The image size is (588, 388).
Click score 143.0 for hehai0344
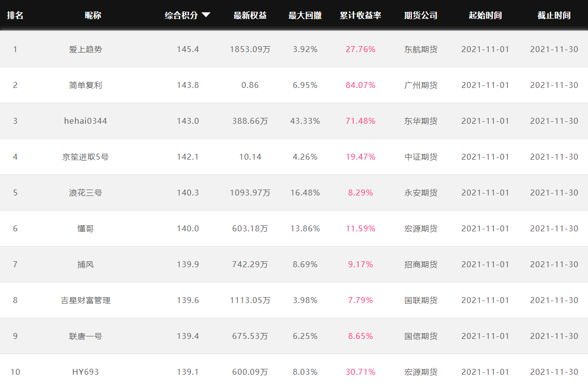click(x=188, y=121)
